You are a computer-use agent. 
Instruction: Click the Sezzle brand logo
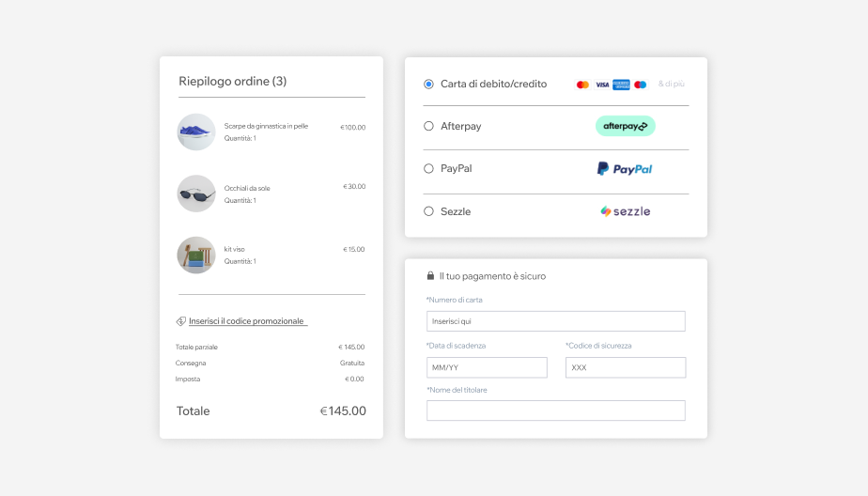[x=626, y=211]
